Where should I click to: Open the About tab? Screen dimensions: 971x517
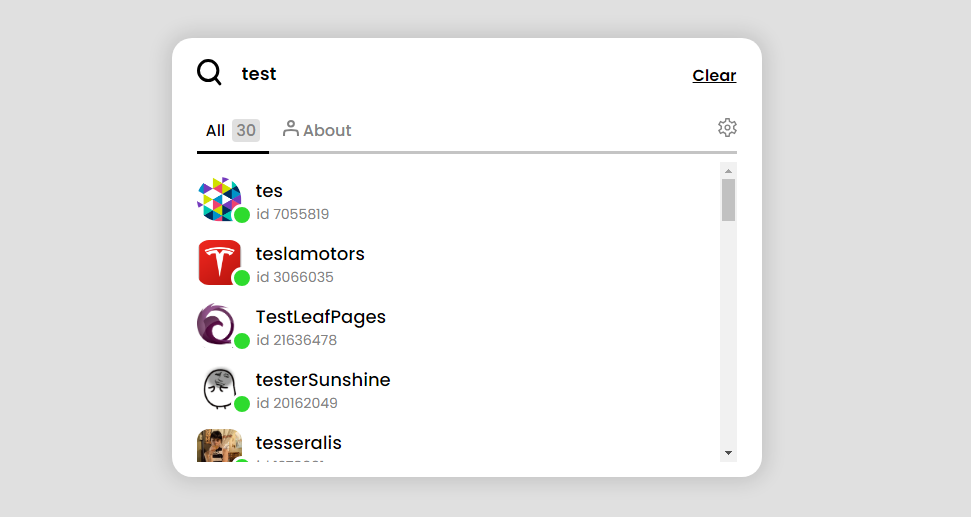pos(326,131)
